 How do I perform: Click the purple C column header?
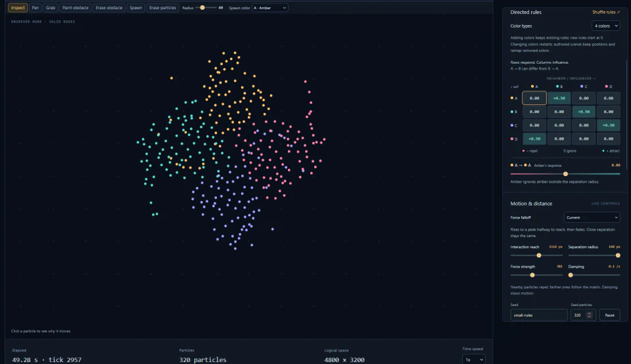pyautogui.click(x=584, y=87)
